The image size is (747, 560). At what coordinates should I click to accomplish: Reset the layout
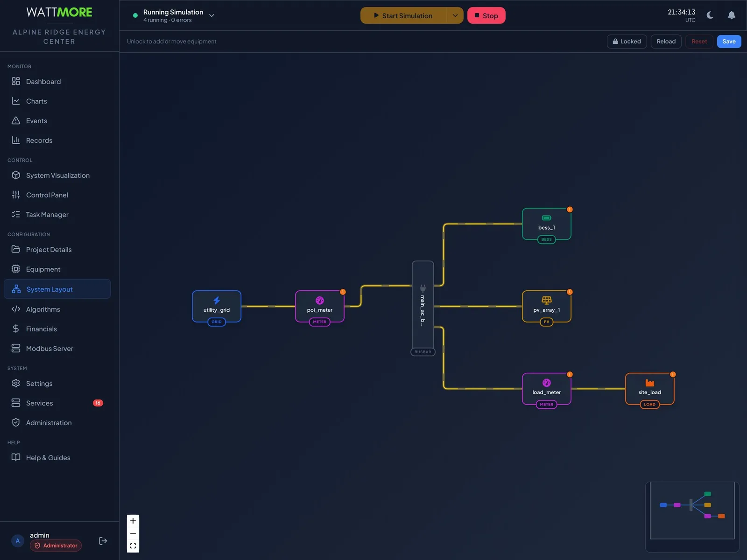pyautogui.click(x=699, y=42)
